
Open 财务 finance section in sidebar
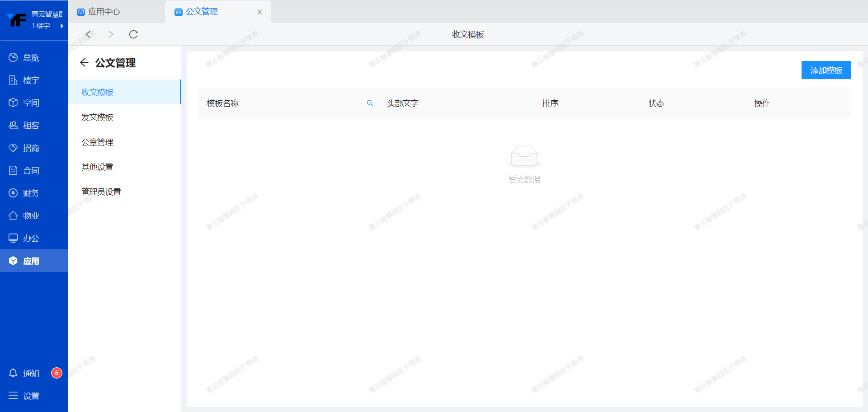pos(31,193)
